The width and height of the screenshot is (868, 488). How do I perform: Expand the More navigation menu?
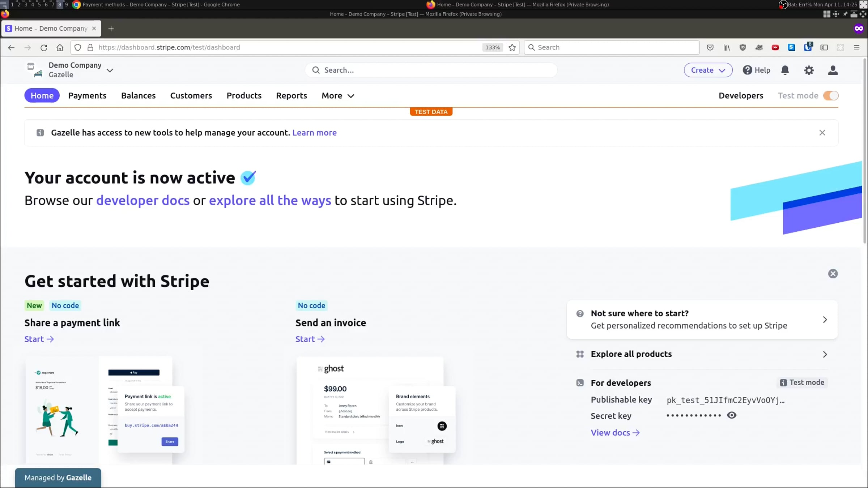338,95
